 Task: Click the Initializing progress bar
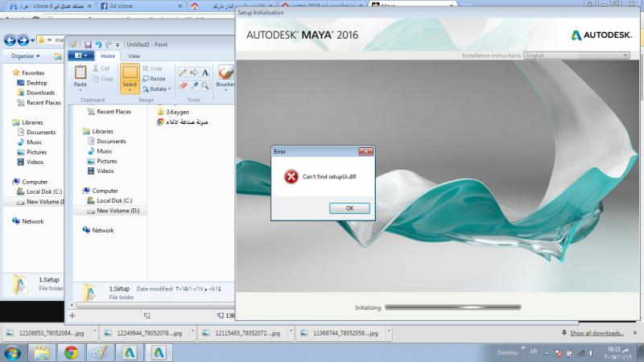(x=453, y=307)
